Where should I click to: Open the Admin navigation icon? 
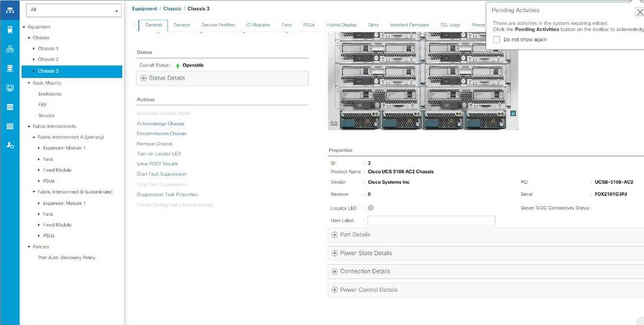click(x=10, y=145)
